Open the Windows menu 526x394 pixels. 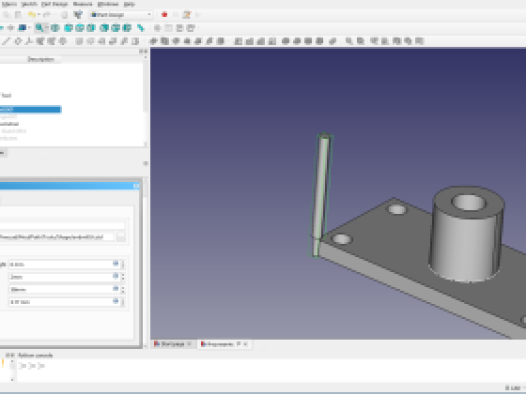(108, 4)
